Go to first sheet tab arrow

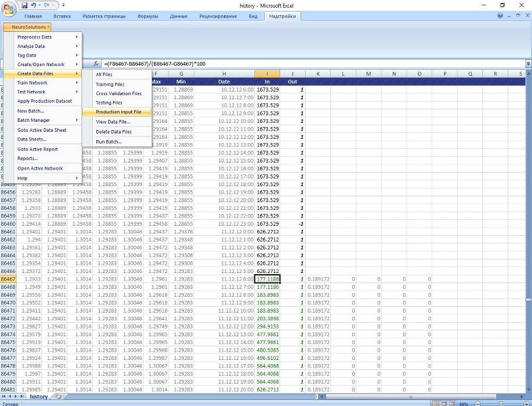click(x=4, y=396)
